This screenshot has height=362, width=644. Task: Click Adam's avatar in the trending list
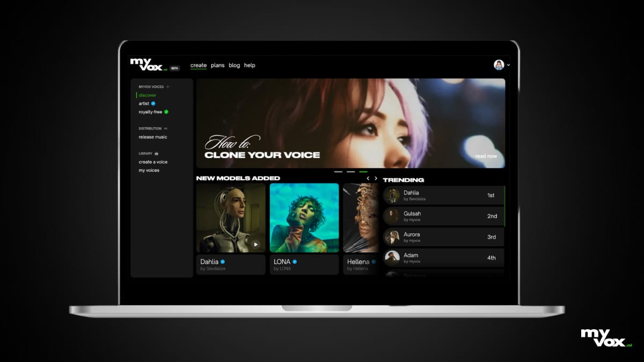point(393,258)
